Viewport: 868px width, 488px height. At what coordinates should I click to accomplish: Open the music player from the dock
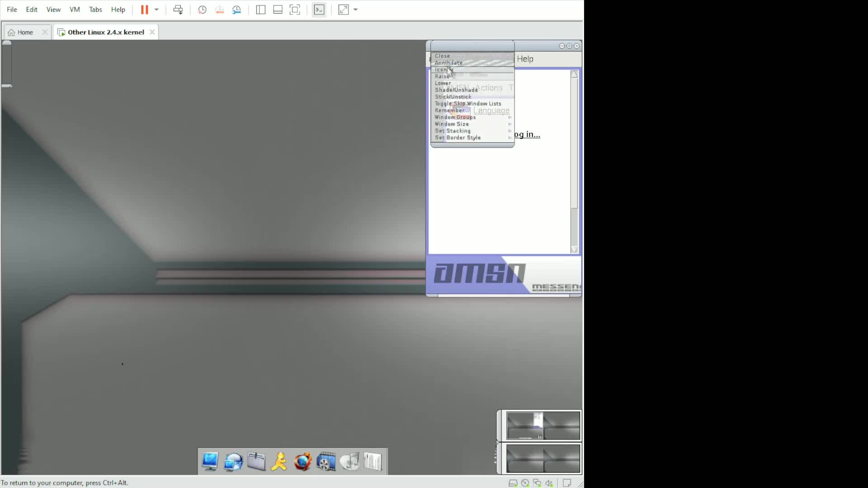pos(349,461)
